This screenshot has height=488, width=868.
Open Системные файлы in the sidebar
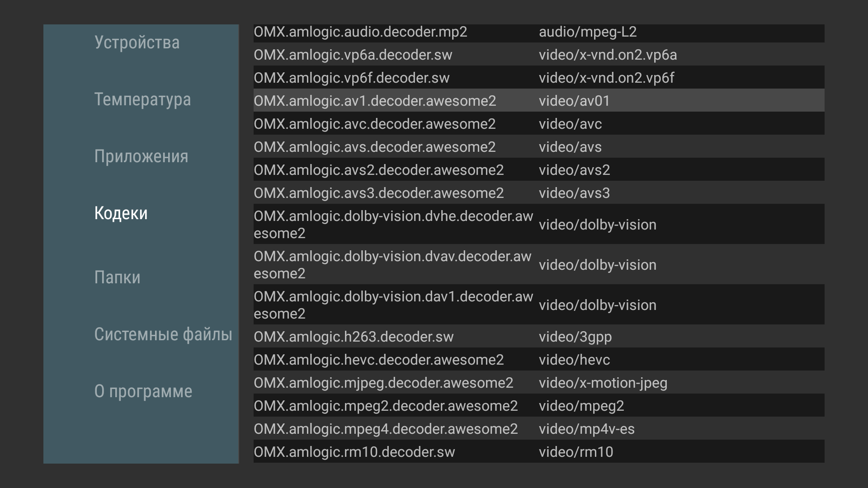[x=163, y=334]
